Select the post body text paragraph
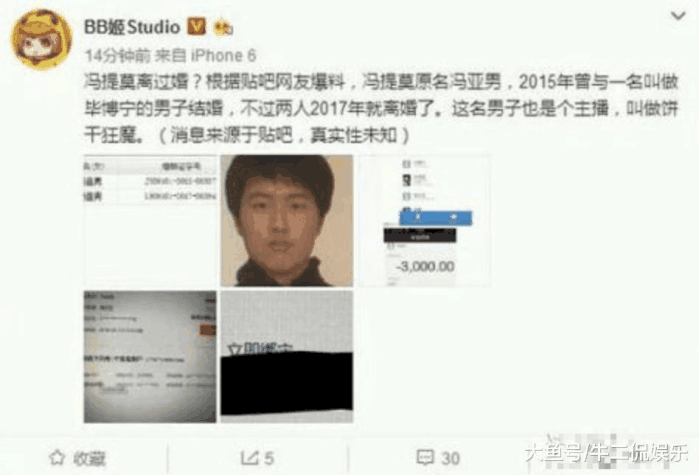Screen dimensions: 699x475 point(381,108)
